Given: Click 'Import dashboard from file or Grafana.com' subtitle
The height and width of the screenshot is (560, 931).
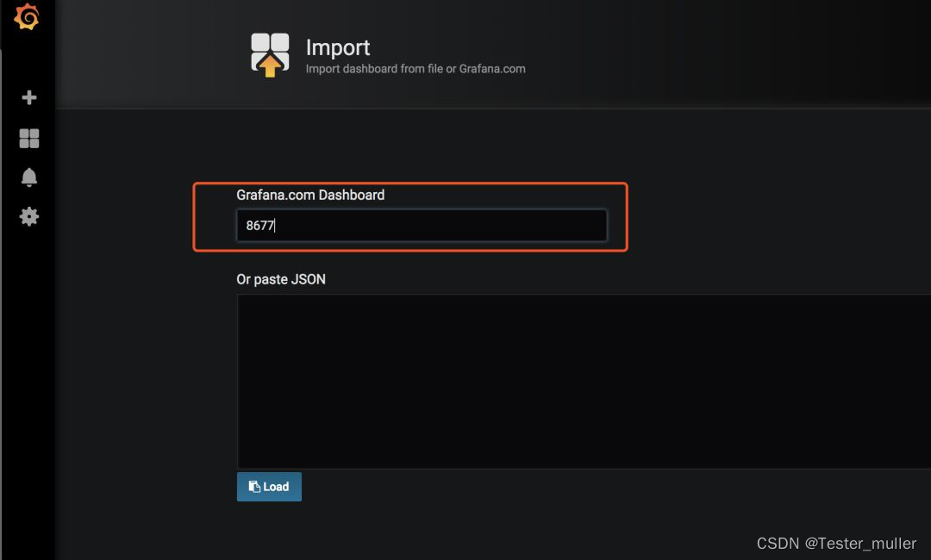Looking at the screenshot, I should click(x=416, y=69).
